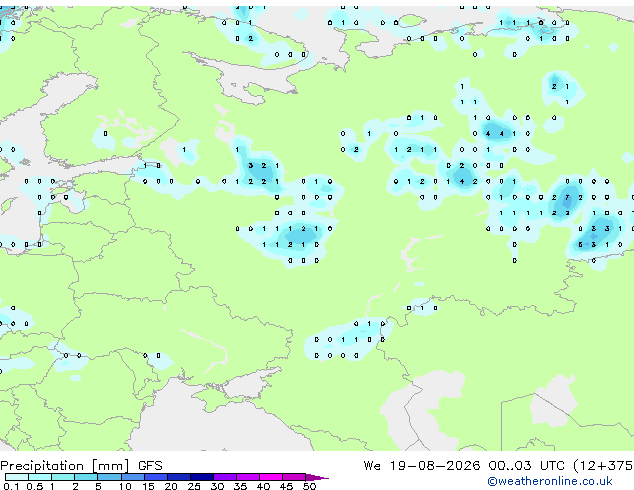
Task: Choose the 2–5 mm legend color segment
Action: pos(86,477)
